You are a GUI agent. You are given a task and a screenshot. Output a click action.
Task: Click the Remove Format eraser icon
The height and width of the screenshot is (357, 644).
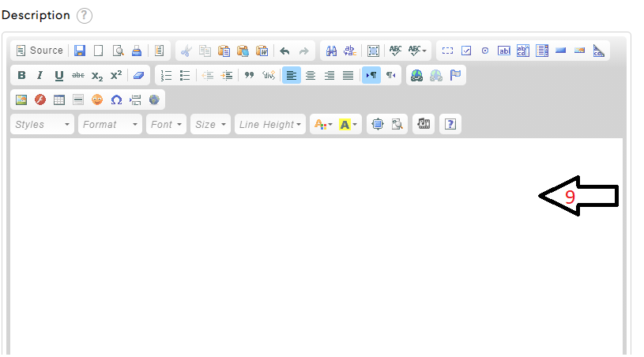[138, 76]
